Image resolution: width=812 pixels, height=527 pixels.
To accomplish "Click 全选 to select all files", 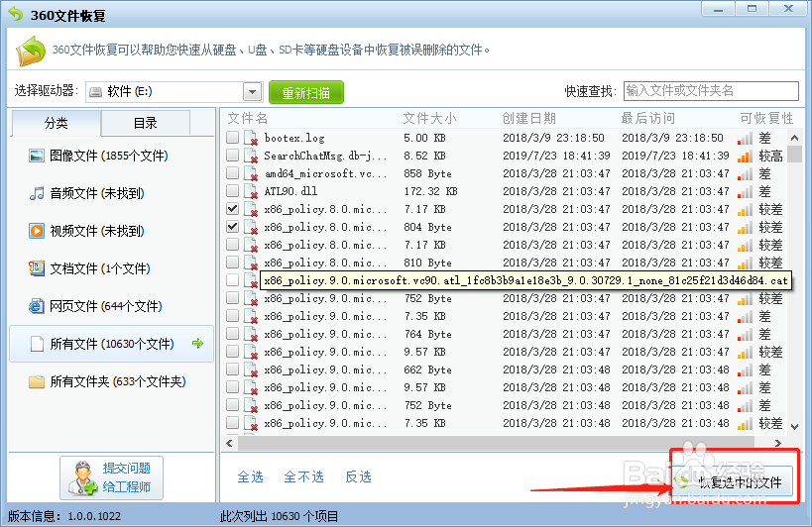I will [x=250, y=476].
